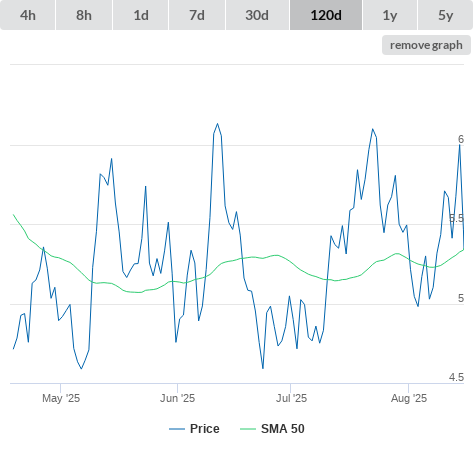Click the Jun '25 axis label

[177, 398]
